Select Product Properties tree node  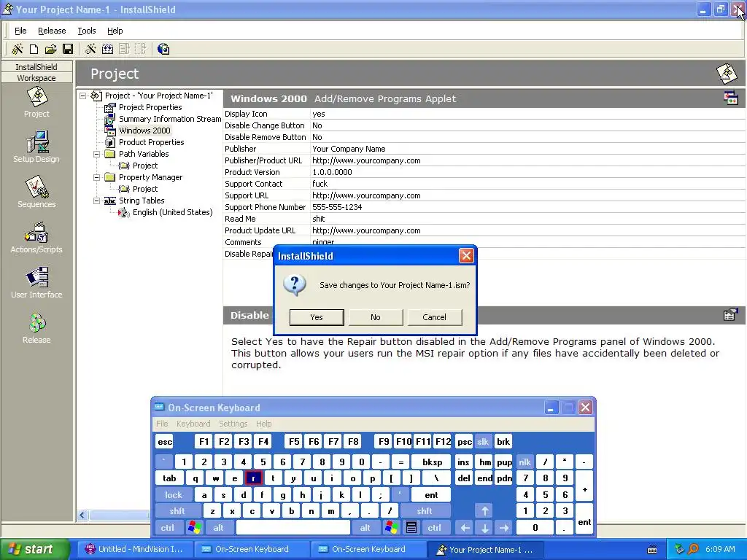(x=151, y=142)
